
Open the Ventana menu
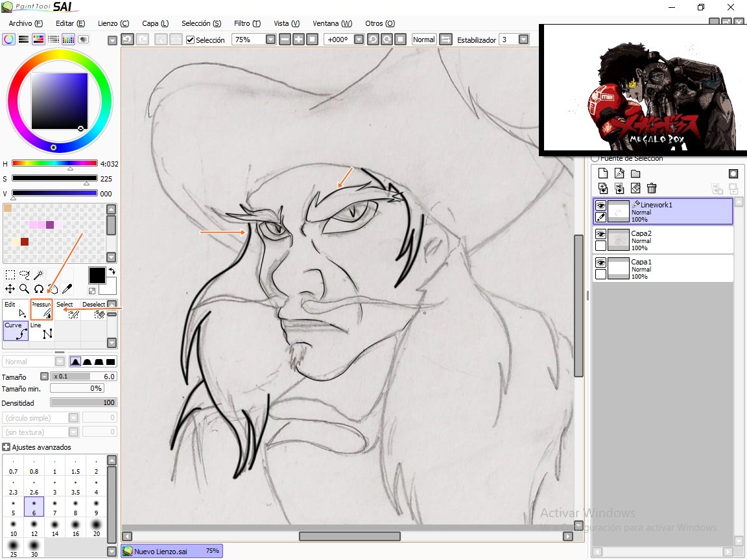(x=333, y=23)
